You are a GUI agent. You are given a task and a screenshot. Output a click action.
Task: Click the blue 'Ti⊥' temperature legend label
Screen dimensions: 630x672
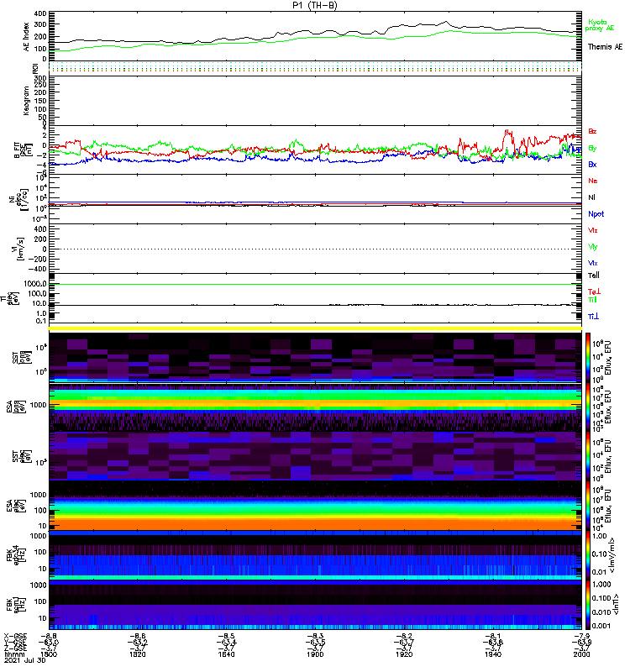point(593,317)
